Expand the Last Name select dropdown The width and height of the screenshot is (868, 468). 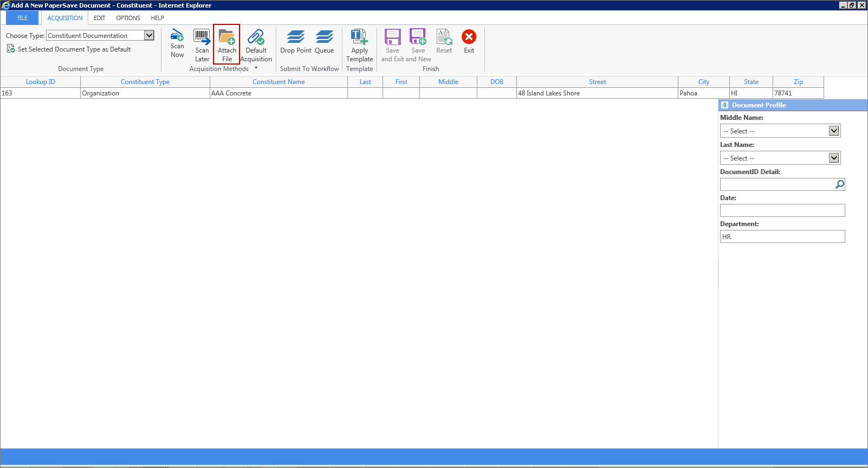[834, 158]
